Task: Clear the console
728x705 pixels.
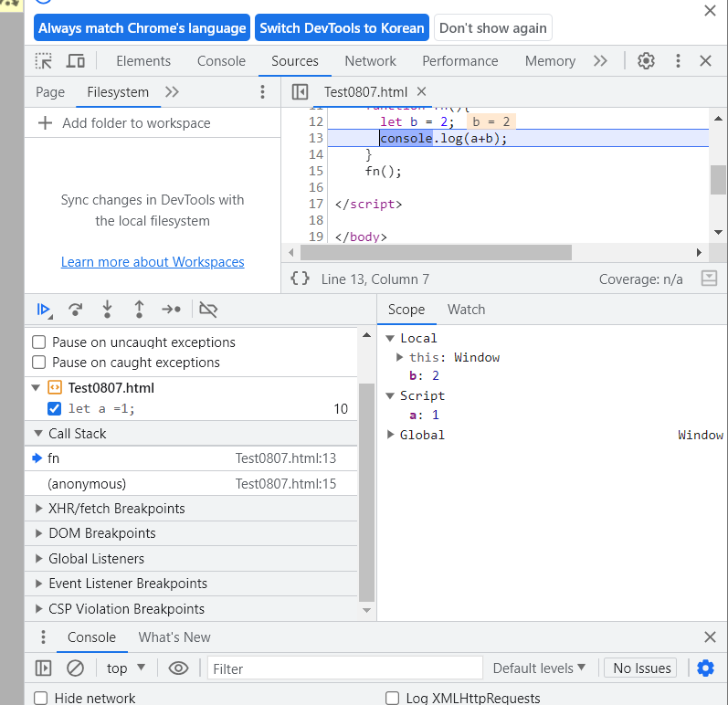Action: (x=75, y=668)
